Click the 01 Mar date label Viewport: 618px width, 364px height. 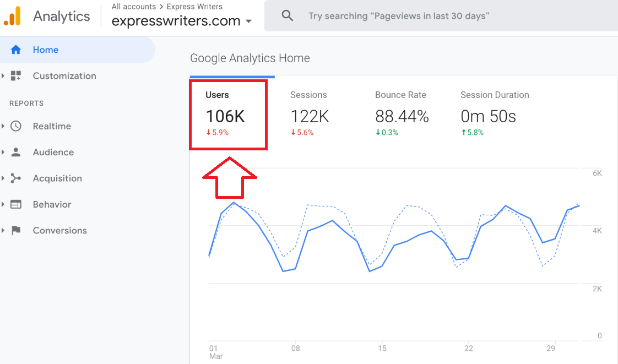216,352
